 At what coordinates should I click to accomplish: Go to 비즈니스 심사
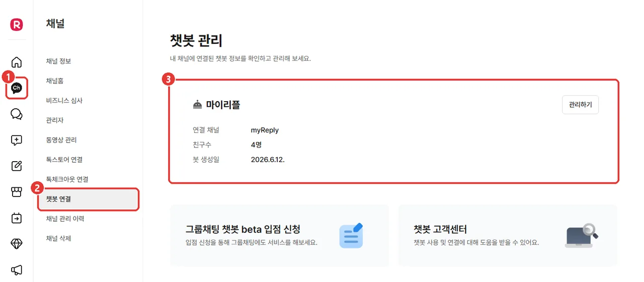64,100
